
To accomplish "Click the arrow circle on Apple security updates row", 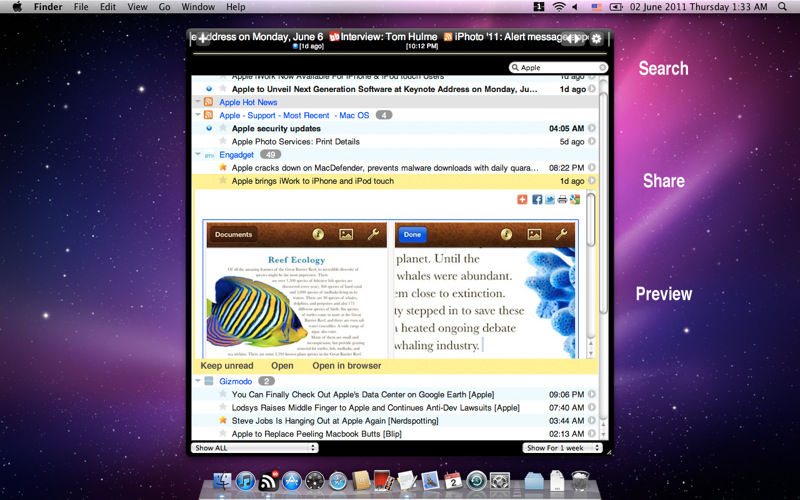I will [x=592, y=128].
